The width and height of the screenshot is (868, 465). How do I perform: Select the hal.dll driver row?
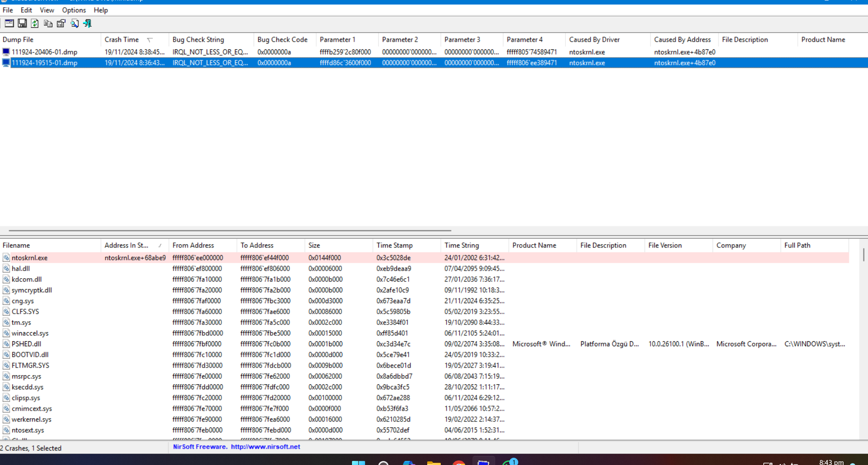click(424, 269)
